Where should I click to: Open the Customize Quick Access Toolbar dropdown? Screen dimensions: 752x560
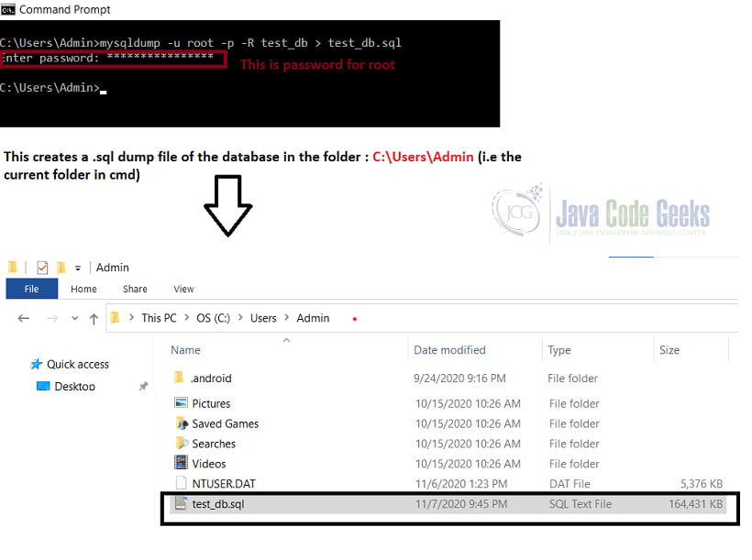point(78,268)
